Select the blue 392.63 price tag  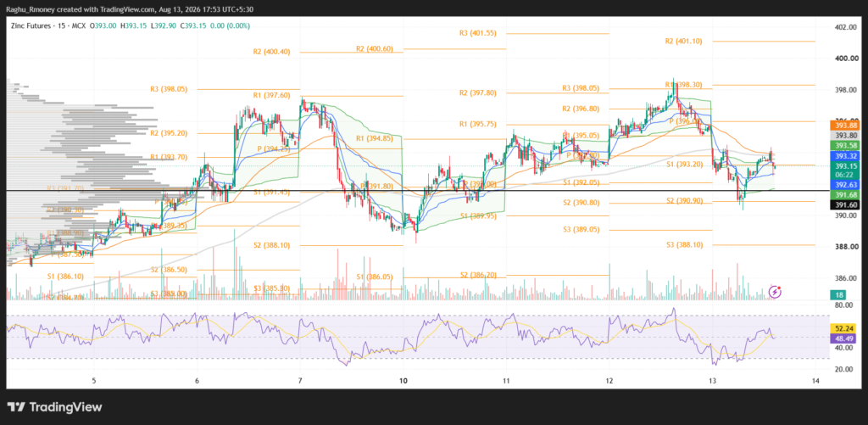coord(846,185)
